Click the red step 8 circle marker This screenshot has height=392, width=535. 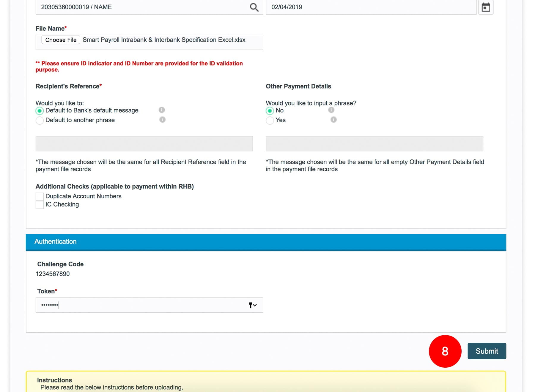[445, 351]
